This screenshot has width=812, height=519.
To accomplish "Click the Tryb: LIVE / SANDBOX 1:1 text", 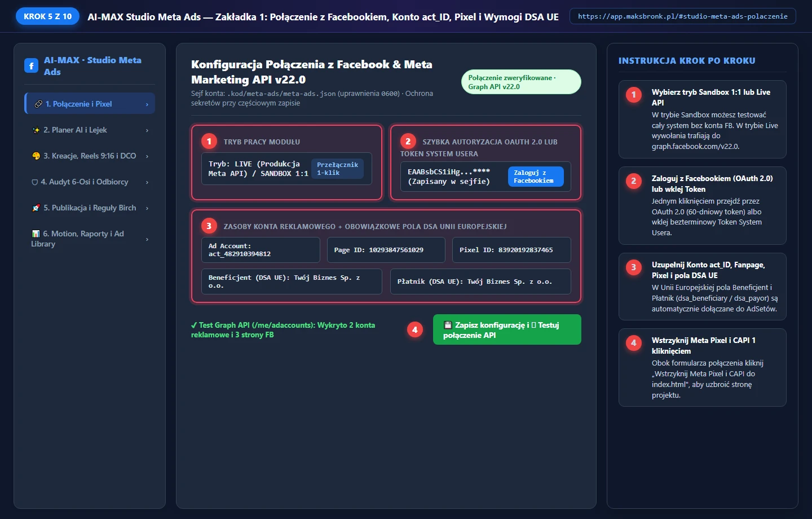I will pos(258,169).
